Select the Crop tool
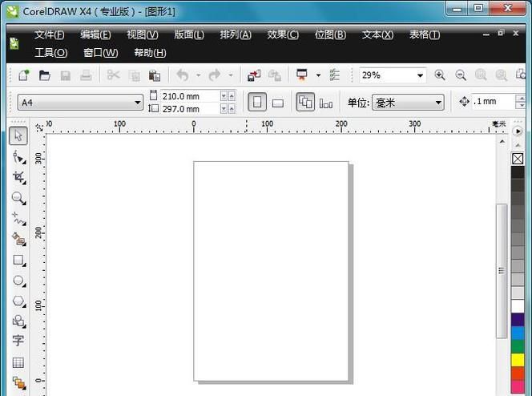The image size is (532, 396). (18, 177)
